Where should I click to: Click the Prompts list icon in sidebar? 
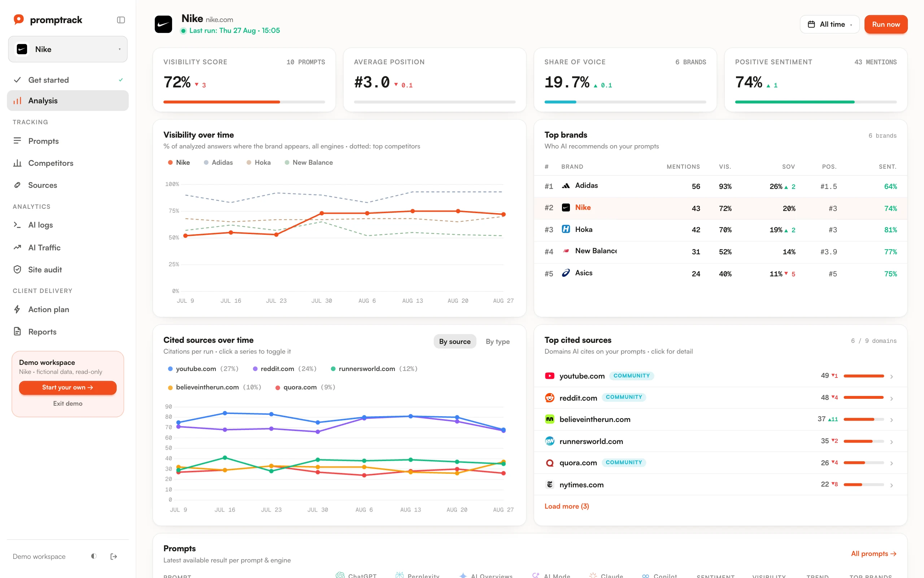coord(17,141)
